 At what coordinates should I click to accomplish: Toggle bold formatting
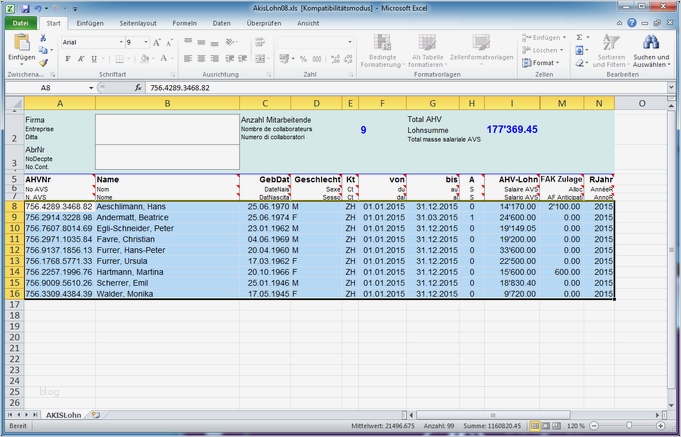pyautogui.click(x=67, y=60)
